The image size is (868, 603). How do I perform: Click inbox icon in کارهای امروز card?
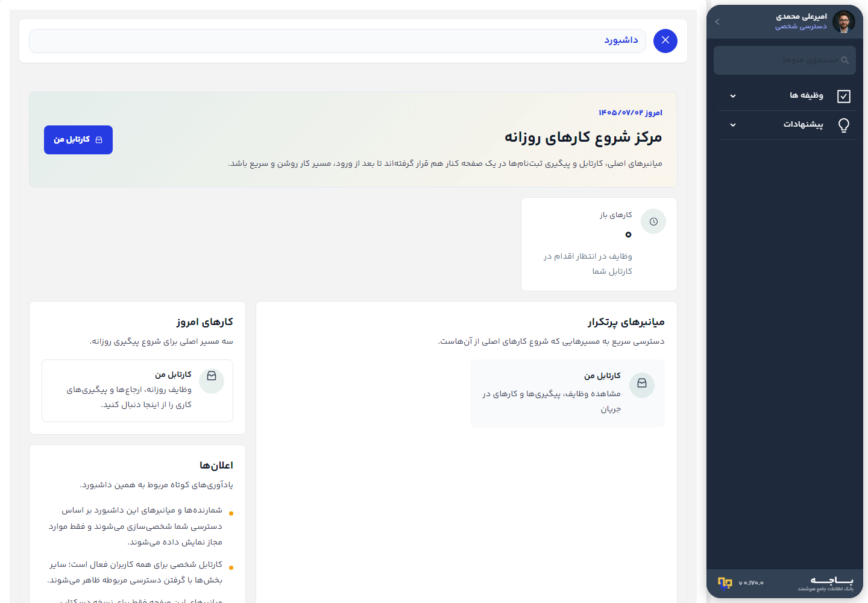pos(212,376)
